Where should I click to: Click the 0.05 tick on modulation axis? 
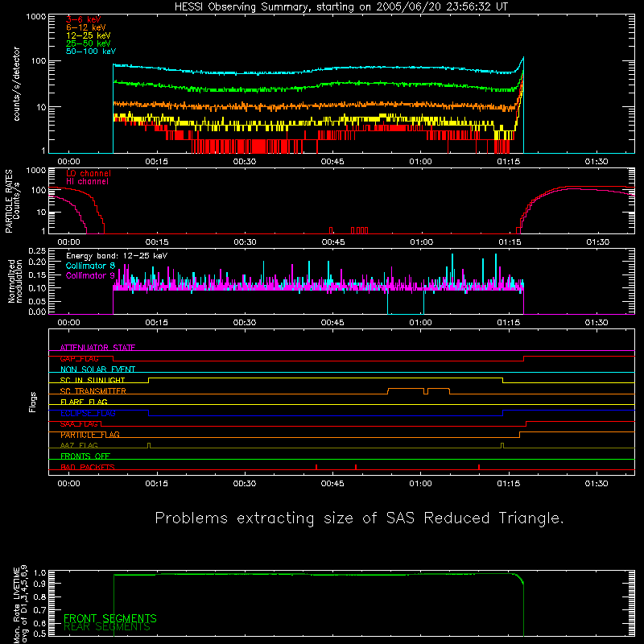(x=37, y=301)
